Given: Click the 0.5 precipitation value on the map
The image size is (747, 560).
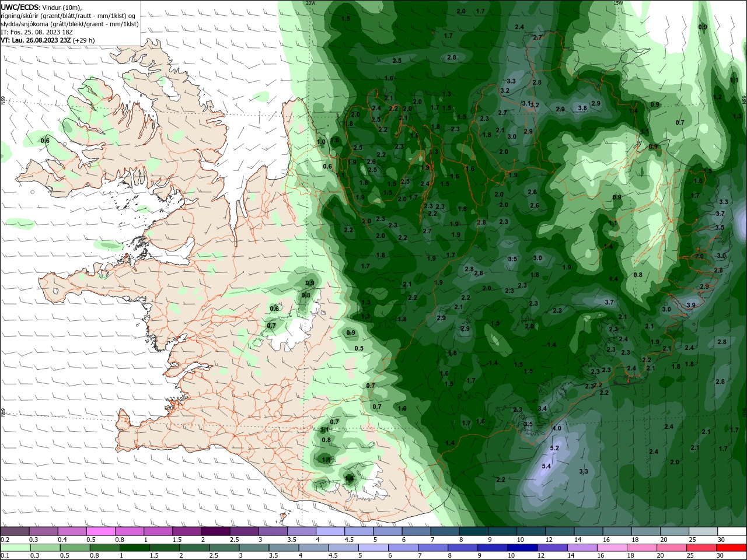Looking at the screenshot, I should point(359,348).
